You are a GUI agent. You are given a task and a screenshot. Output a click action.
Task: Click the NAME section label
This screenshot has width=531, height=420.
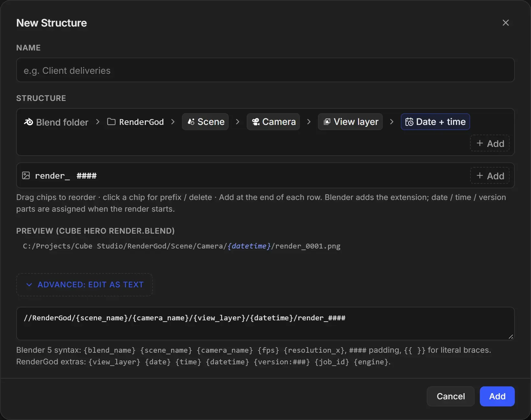[28, 48]
